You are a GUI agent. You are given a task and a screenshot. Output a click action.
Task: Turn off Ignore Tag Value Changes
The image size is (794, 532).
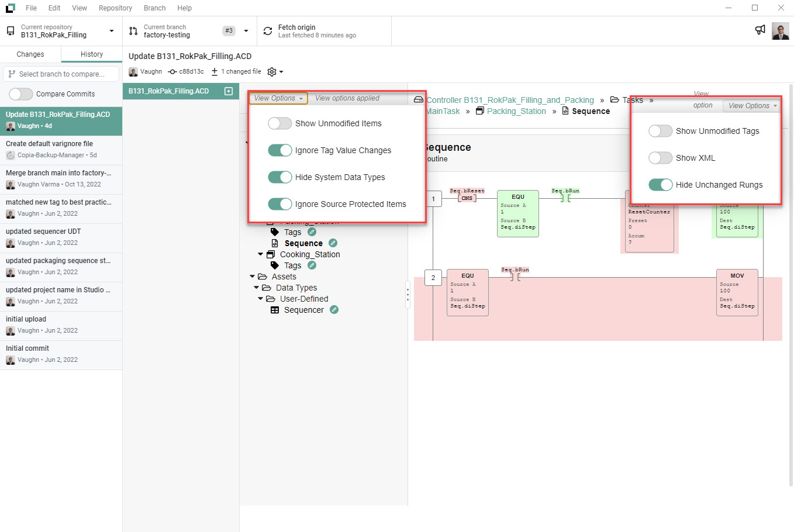(x=279, y=150)
